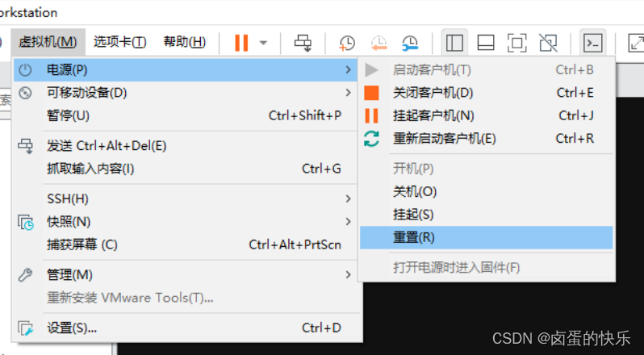Choose 捕获屏幕 (C) menu entry
The image size is (644, 355).
[x=186, y=245]
